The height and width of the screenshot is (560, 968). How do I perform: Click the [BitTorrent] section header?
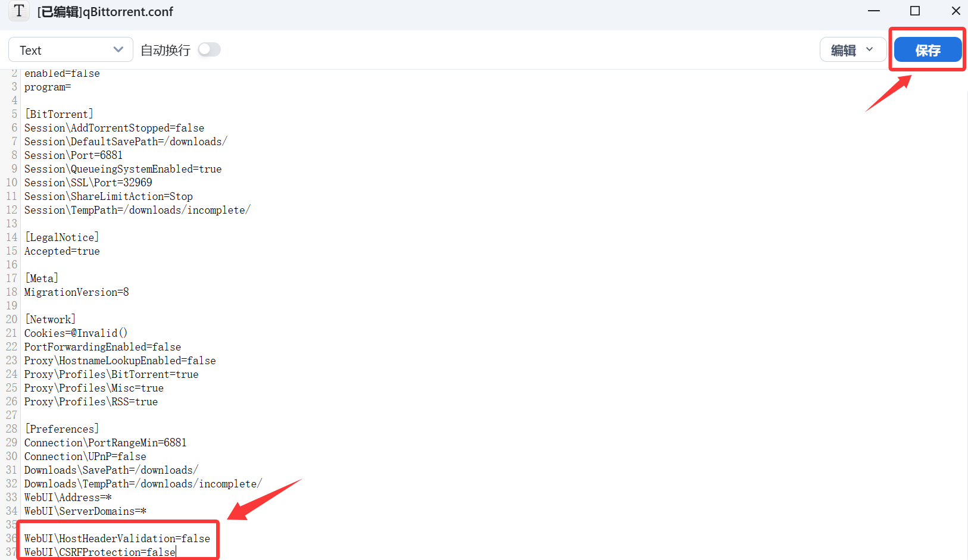click(59, 114)
